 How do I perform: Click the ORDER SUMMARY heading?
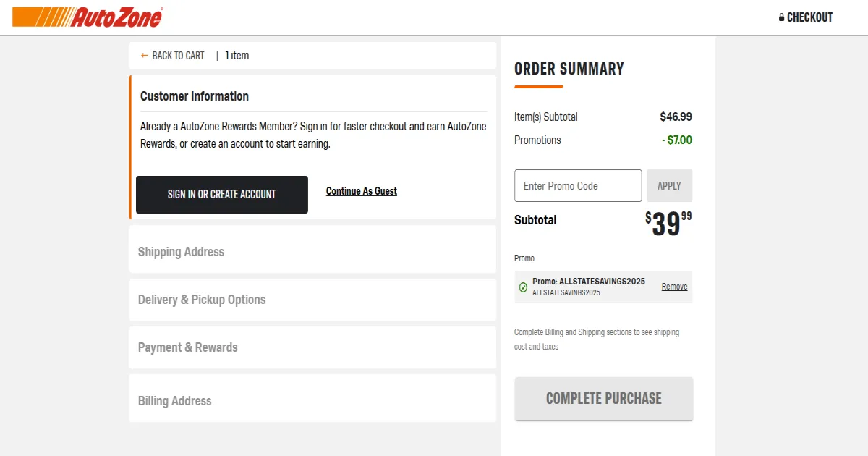(x=569, y=69)
